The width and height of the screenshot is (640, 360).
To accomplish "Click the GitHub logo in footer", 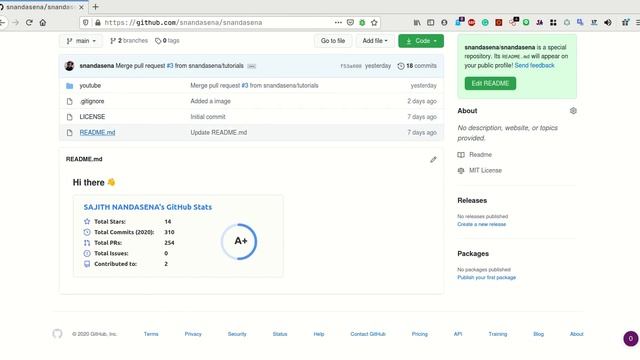I will click(58, 334).
